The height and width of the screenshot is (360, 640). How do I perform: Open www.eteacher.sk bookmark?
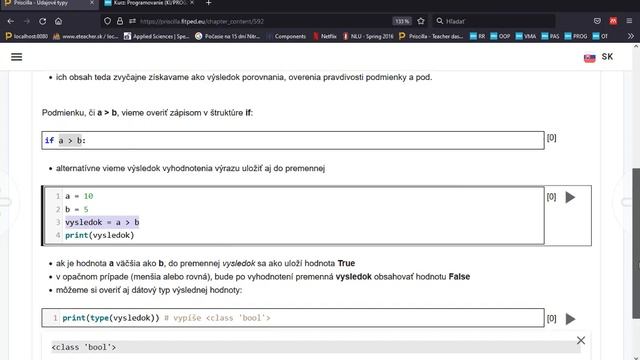coord(86,36)
